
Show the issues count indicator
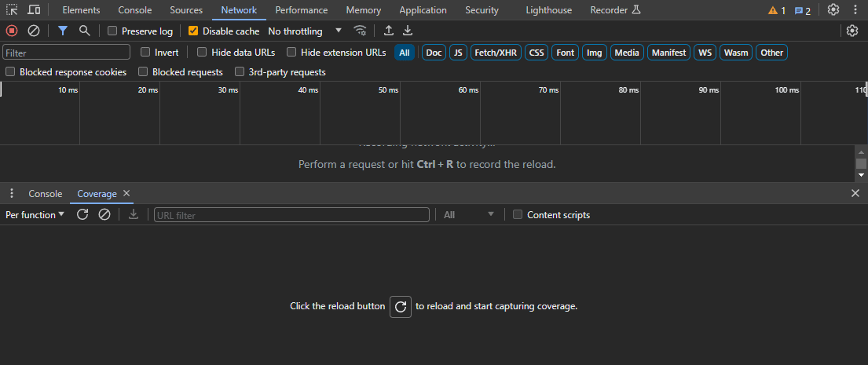tap(803, 10)
